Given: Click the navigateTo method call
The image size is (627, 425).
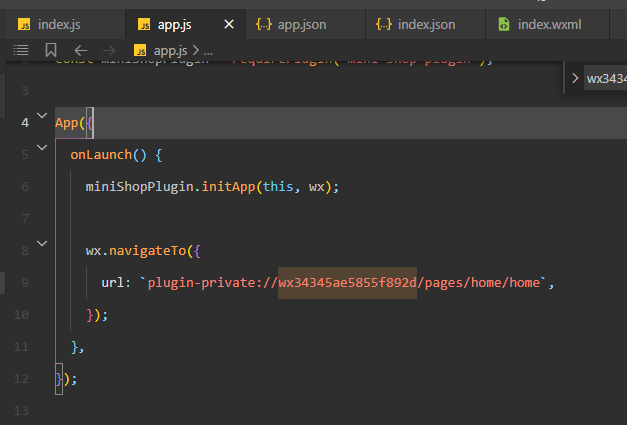Looking at the screenshot, I should click(148, 251).
